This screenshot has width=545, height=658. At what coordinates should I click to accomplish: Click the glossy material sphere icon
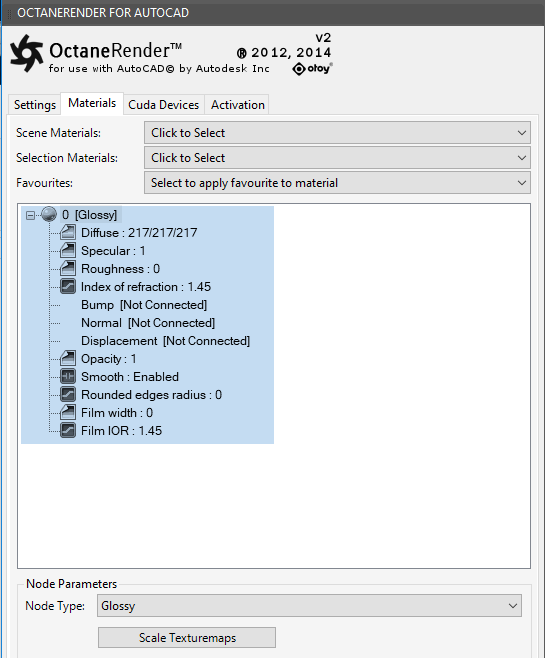49,214
